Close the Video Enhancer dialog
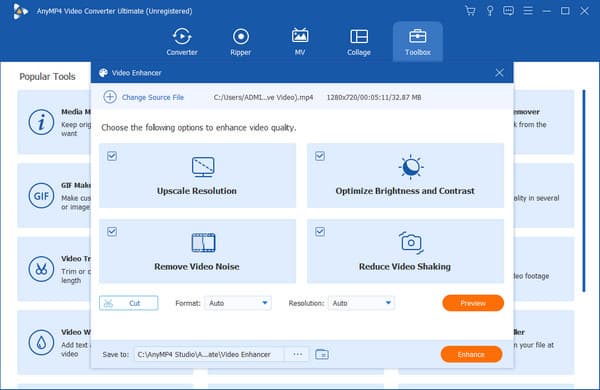The height and width of the screenshot is (390, 600). click(499, 73)
